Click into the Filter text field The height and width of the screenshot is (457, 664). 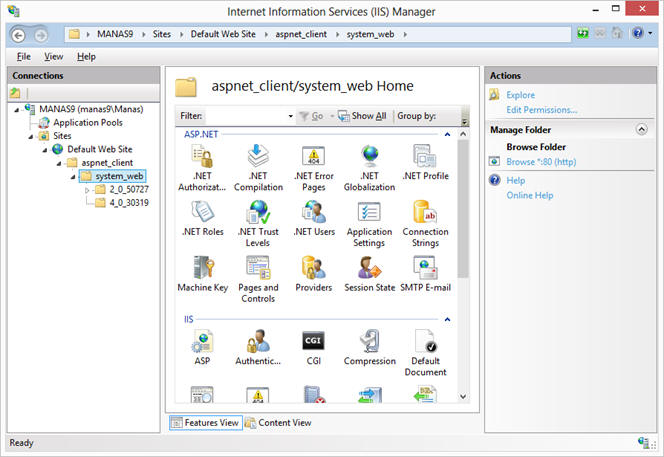tap(246, 116)
